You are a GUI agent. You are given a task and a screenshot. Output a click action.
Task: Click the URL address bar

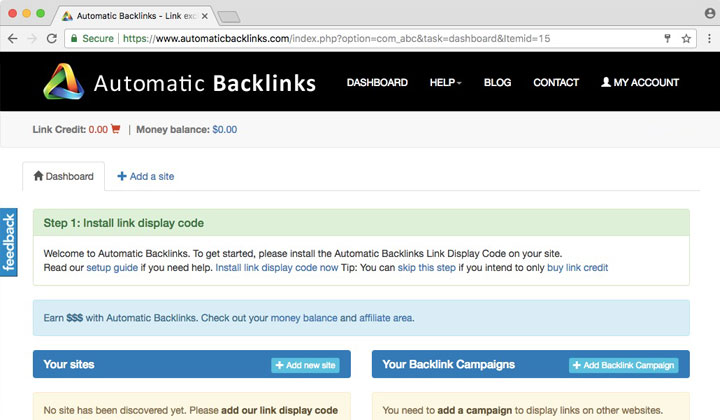[379, 39]
